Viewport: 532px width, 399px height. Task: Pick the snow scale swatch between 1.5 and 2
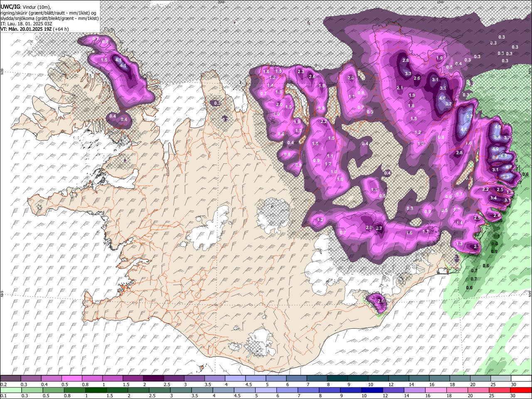tap(133, 379)
